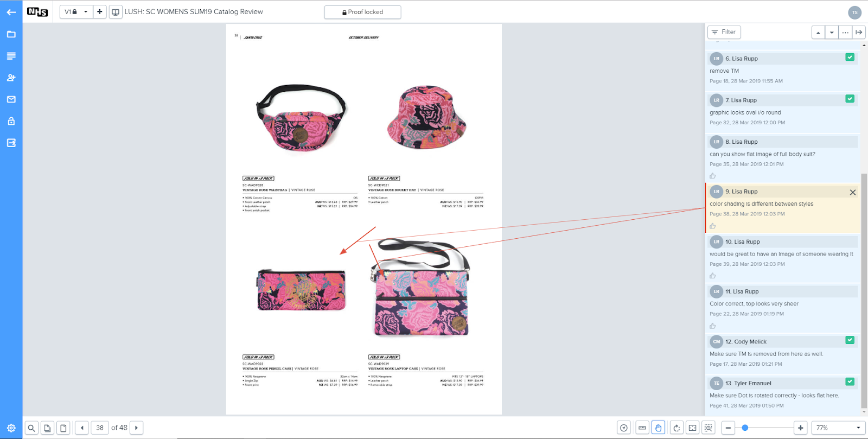Select comment 8 about flat image
The image size is (868, 439).
click(x=762, y=154)
